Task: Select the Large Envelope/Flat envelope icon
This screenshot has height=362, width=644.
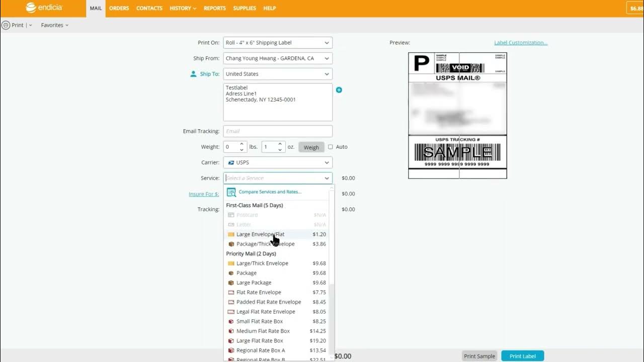Action: point(231,234)
